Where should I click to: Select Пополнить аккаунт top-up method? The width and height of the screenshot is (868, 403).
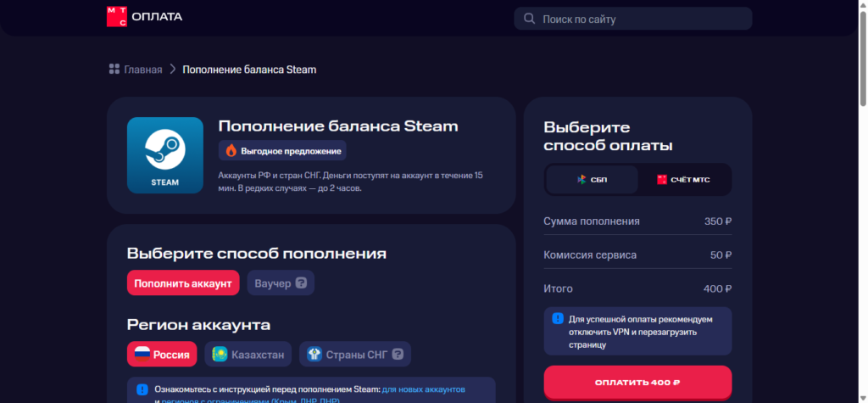coord(183,283)
